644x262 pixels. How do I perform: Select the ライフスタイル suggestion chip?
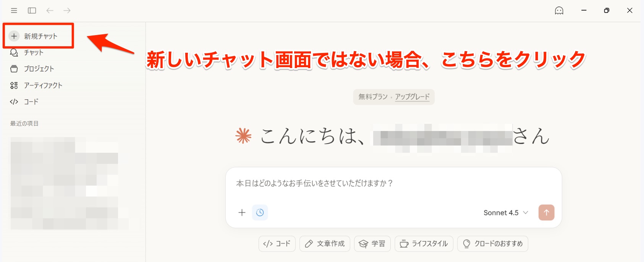[424, 244]
